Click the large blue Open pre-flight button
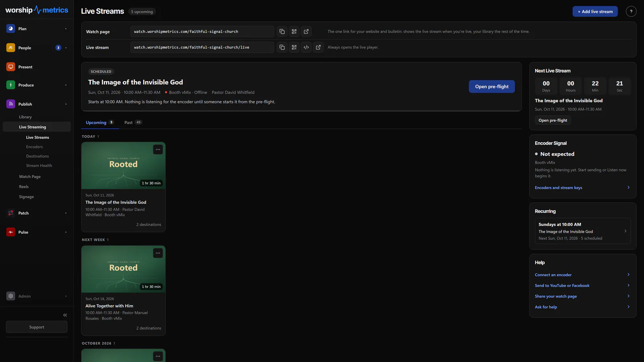Viewport: 644px width, 362px height. [492, 86]
